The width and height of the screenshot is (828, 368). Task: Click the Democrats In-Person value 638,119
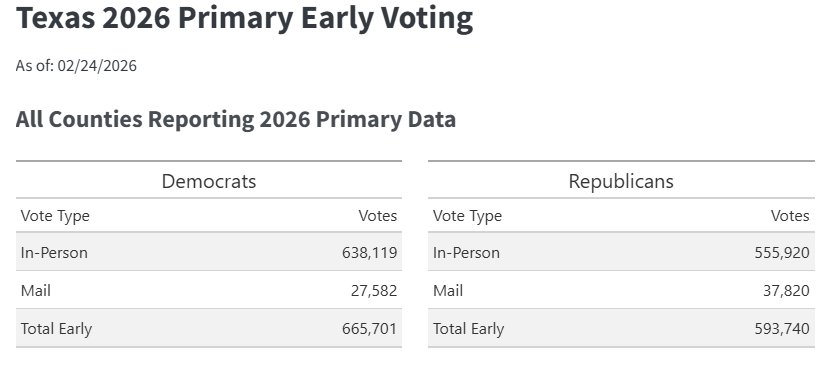click(x=370, y=253)
